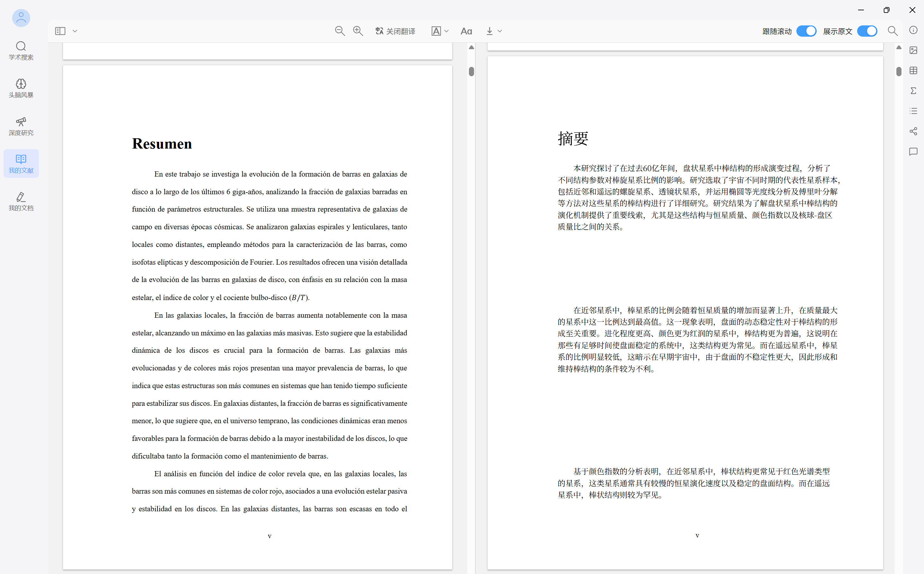The image size is (924, 574).
Task: Minimize the application window
Action: pyautogui.click(x=861, y=10)
